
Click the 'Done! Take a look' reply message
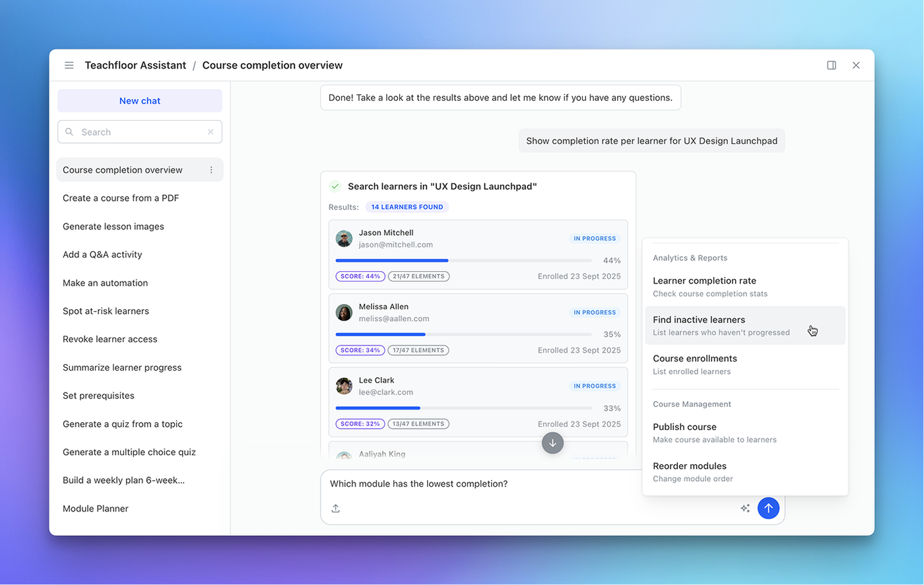tap(501, 98)
